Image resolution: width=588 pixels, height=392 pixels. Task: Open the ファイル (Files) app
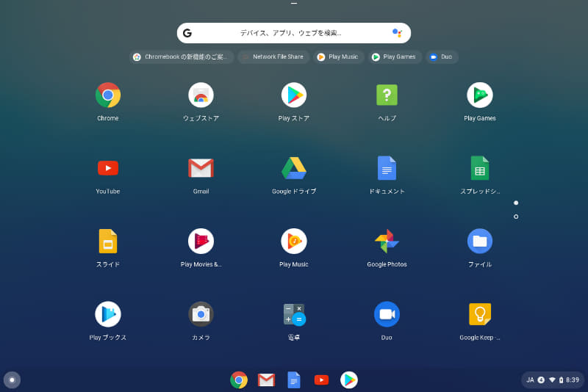coord(480,241)
